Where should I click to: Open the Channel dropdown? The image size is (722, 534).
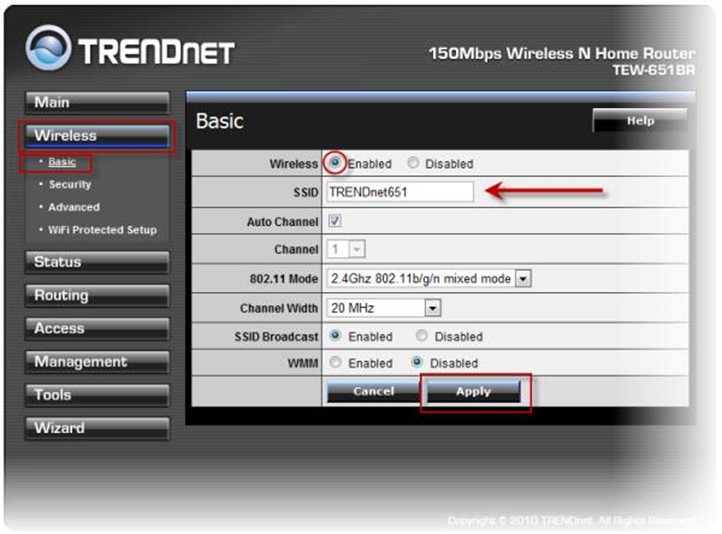pyautogui.click(x=346, y=250)
